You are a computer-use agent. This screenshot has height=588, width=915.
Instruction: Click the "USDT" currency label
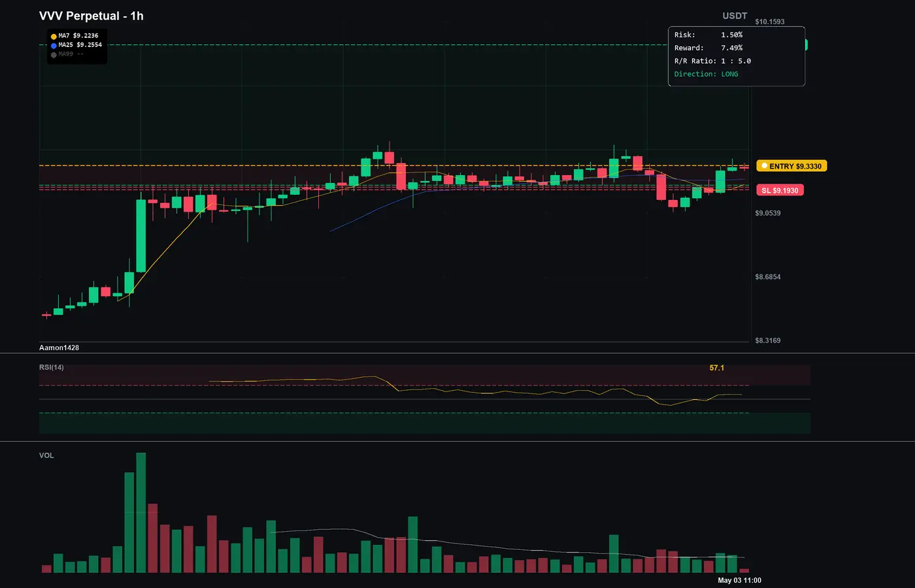pyautogui.click(x=735, y=16)
